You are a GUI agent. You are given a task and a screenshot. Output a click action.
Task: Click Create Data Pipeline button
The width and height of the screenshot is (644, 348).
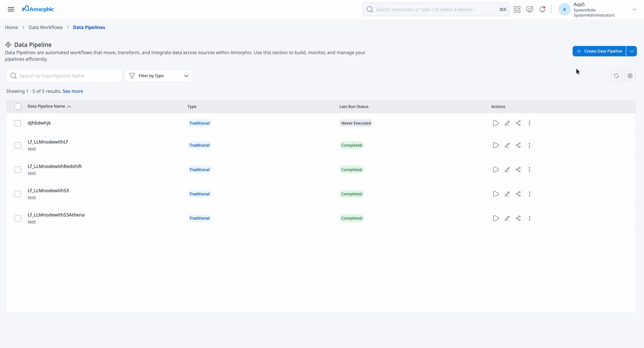point(599,51)
